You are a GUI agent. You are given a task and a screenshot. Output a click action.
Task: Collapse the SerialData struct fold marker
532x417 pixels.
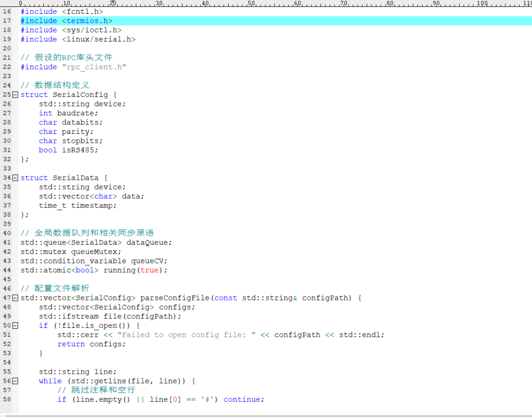click(14, 178)
